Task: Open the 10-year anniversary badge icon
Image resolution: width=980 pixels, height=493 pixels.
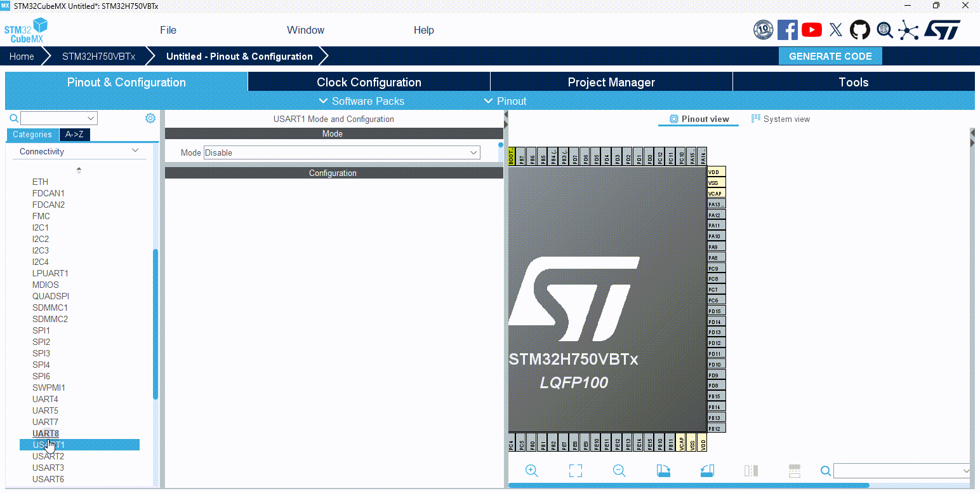Action: tap(763, 30)
